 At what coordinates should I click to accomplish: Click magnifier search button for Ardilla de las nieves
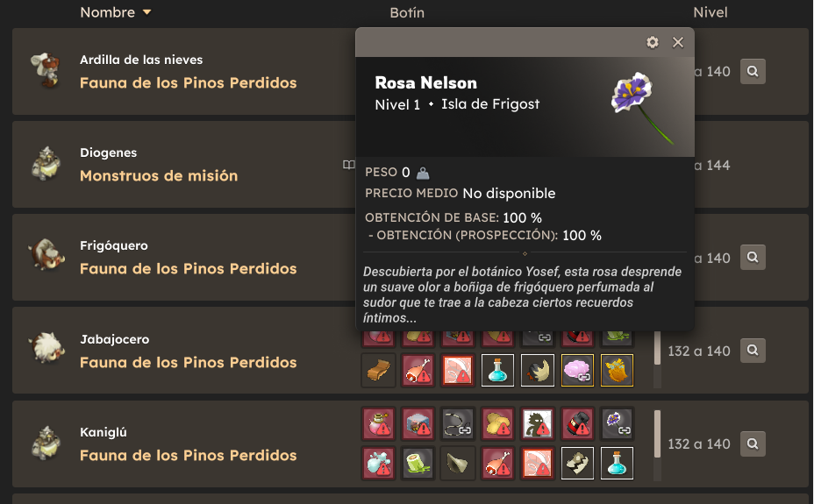tap(753, 71)
